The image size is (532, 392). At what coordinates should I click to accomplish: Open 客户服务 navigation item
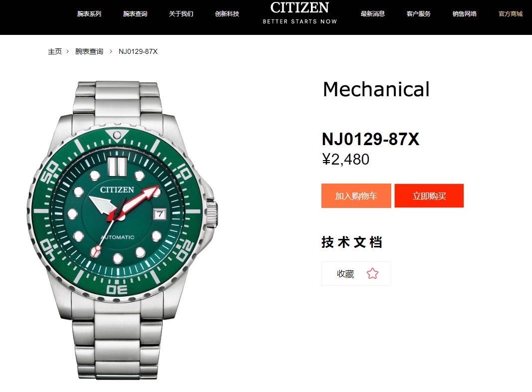(418, 14)
